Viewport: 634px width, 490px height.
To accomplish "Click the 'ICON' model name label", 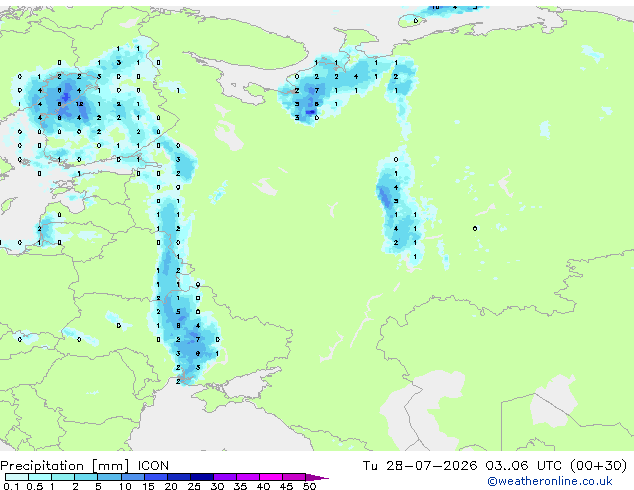I will click(x=153, y=466).
